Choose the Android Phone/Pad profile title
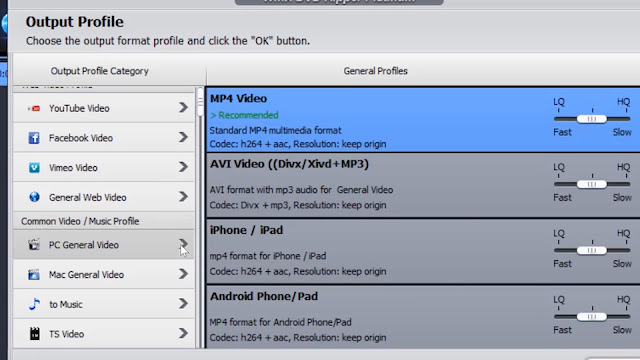The width and height of the screenshot is (640, 360). tap(264, 296)
